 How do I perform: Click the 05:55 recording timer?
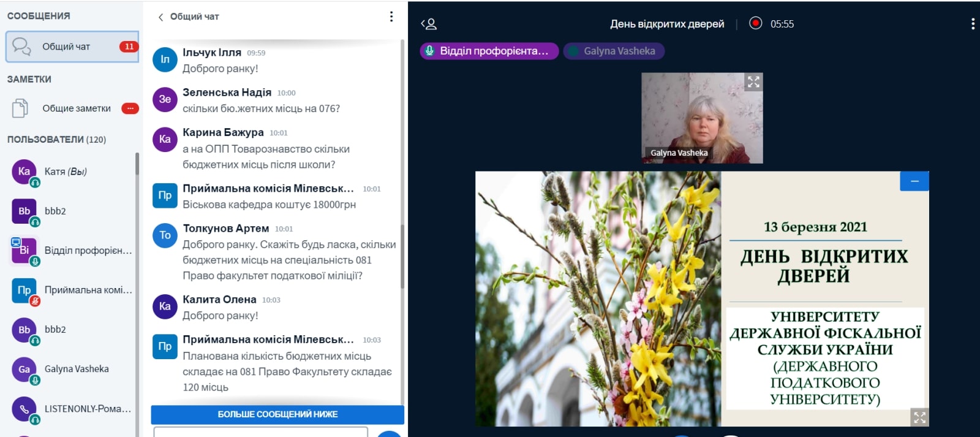pos(782,24)
